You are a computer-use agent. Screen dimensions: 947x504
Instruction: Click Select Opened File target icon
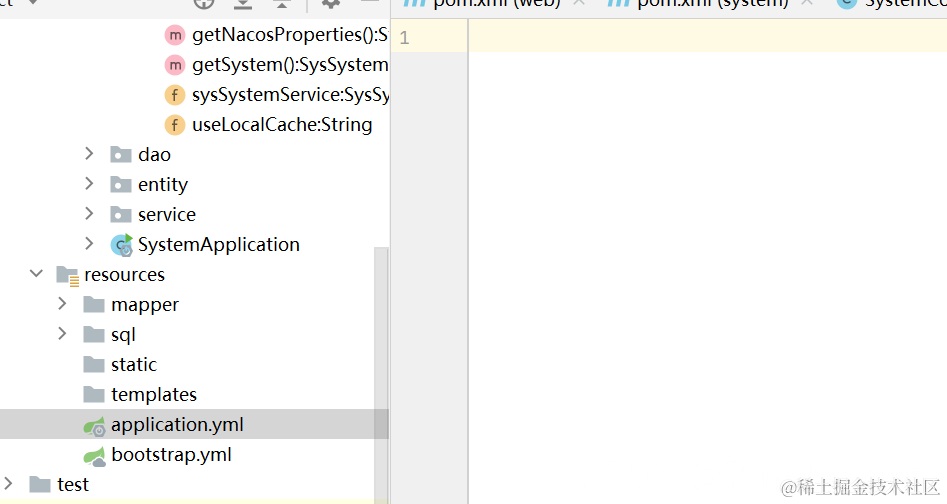[x=204, y=4]
